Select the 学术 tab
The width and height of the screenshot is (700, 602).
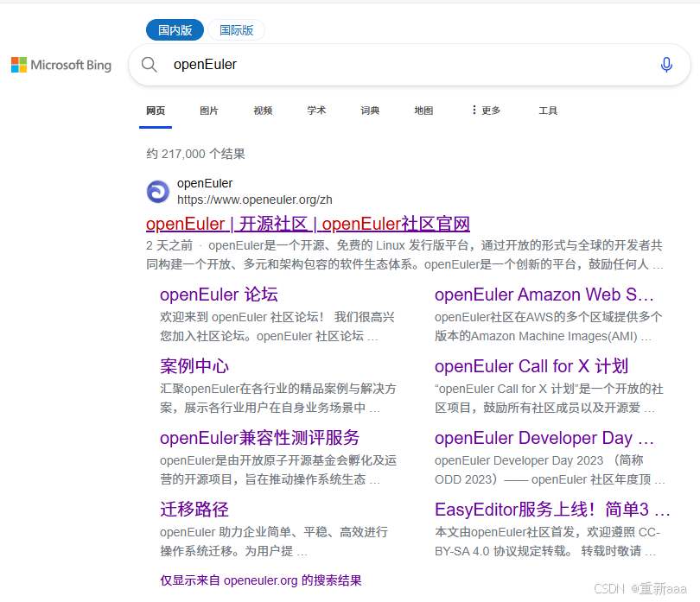(316, 111)
